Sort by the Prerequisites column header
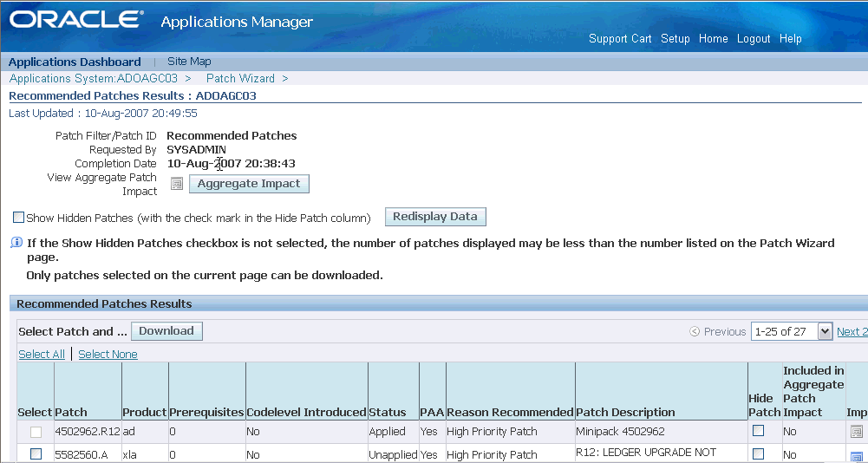The height and width of the screenshot is (463, 868). (206, 412)
